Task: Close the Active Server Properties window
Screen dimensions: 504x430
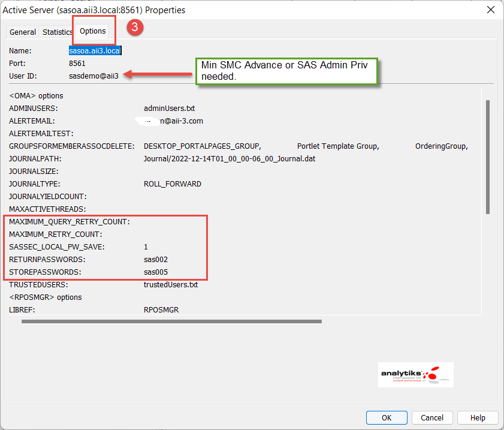Action: tap(491, 10)
